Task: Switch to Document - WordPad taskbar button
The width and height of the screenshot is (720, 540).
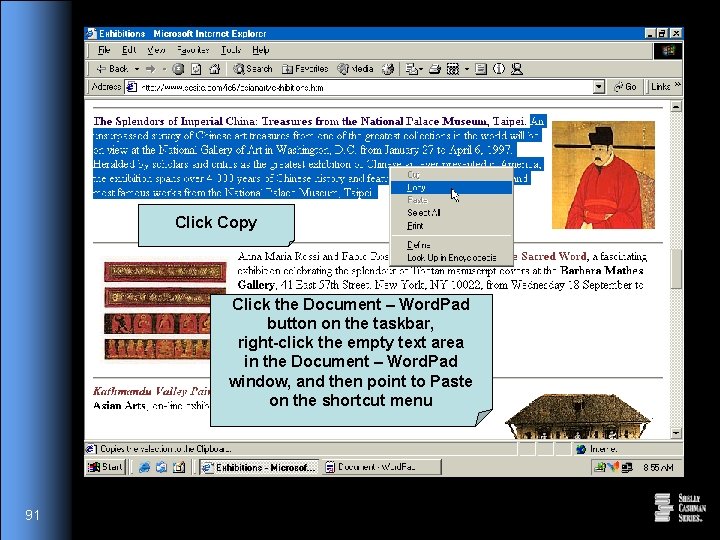Action: click(x=382, y=467)
